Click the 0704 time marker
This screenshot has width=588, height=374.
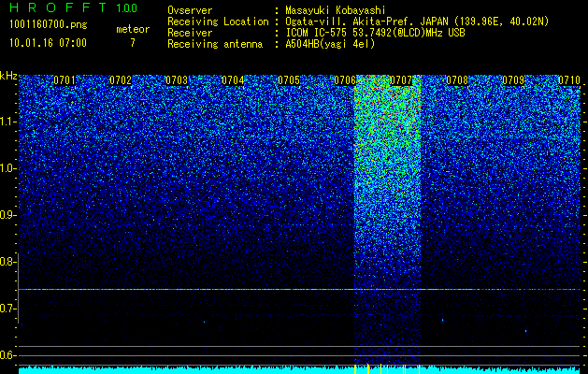[x=233, y=80]
